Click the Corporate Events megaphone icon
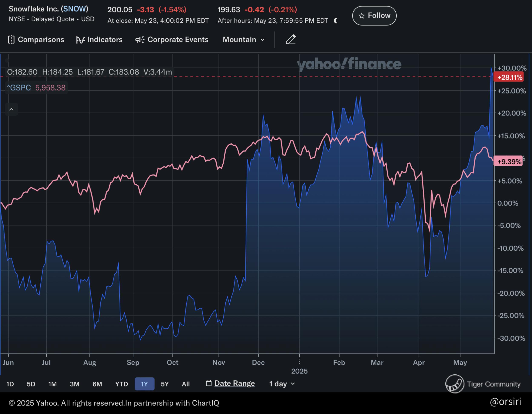 point(140,39)
